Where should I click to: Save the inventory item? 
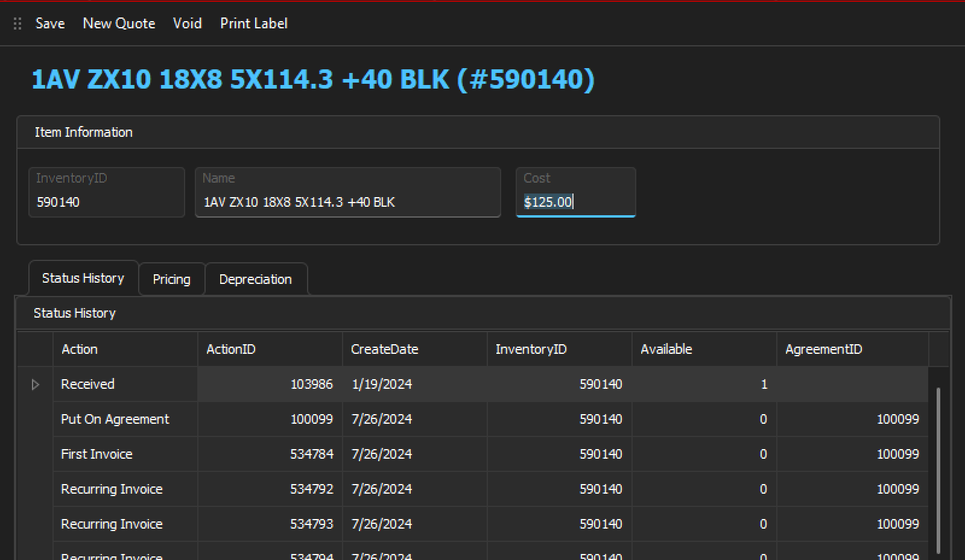[x=50, y=24]
